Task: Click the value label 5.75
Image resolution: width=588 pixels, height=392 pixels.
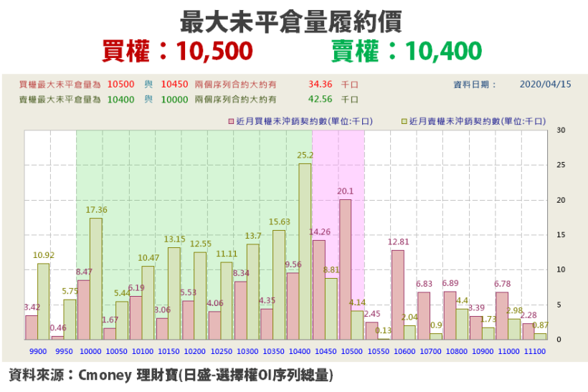Action: coord(70,291)
